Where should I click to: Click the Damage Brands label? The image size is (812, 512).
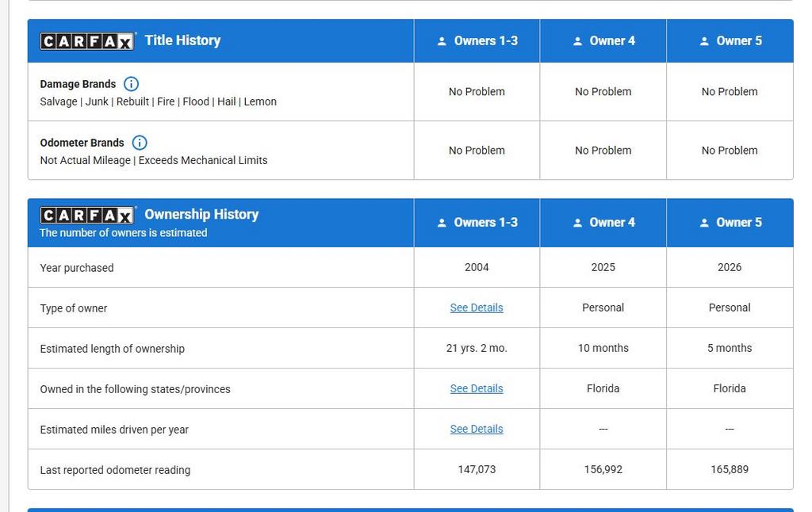78,84
